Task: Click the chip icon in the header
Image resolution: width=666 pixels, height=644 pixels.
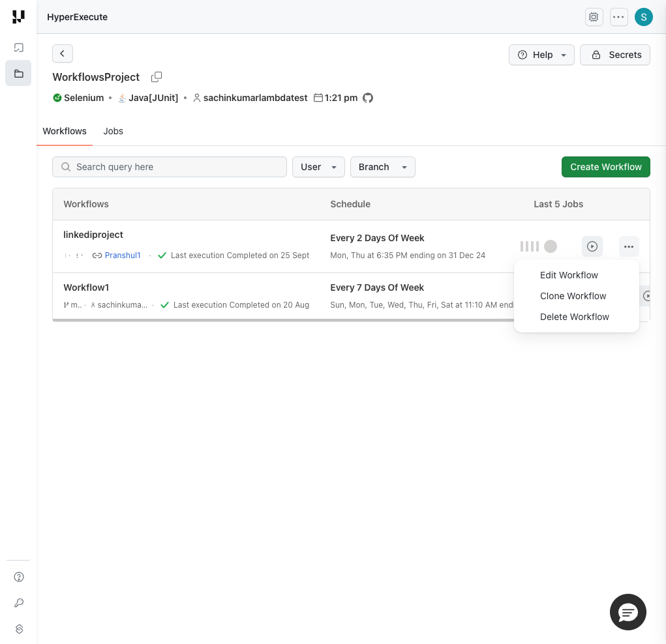Action: click(594, 17)
